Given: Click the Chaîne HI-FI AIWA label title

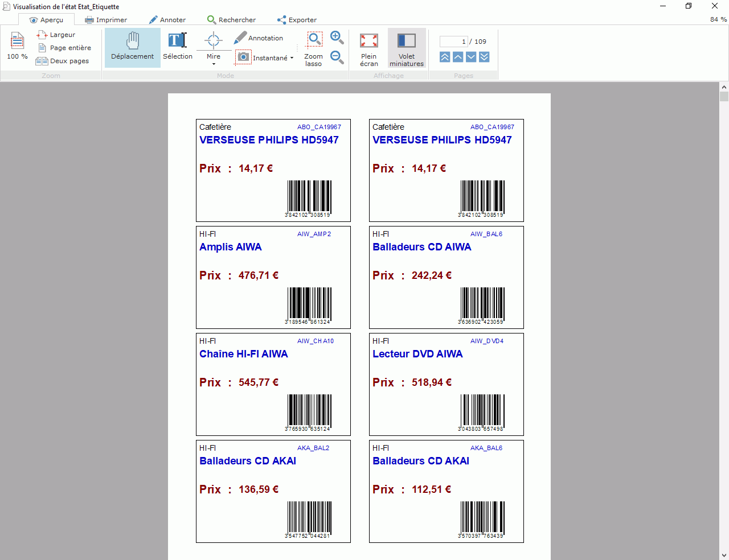Looking at the screenshot, I should point(244,354).
